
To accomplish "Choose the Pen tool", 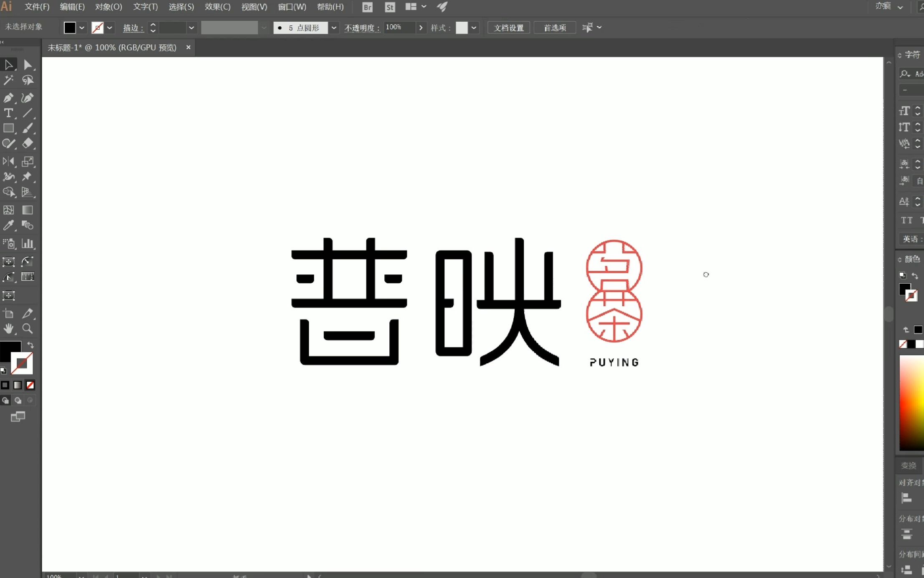I will coord(8,98).
